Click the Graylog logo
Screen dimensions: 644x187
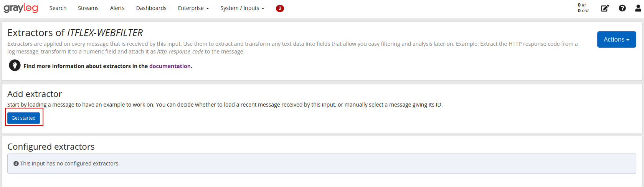click(x=21, y=8)
